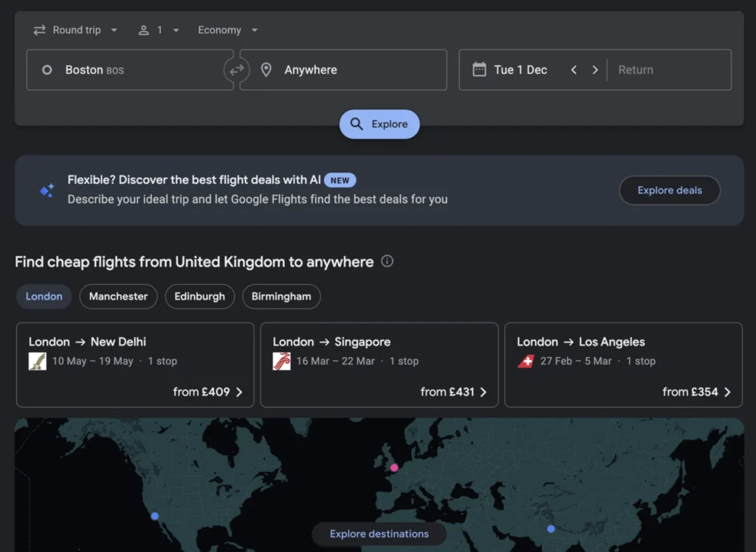
Task: Toggle the Birmingham city filter chip
Action: click(281, 296)
